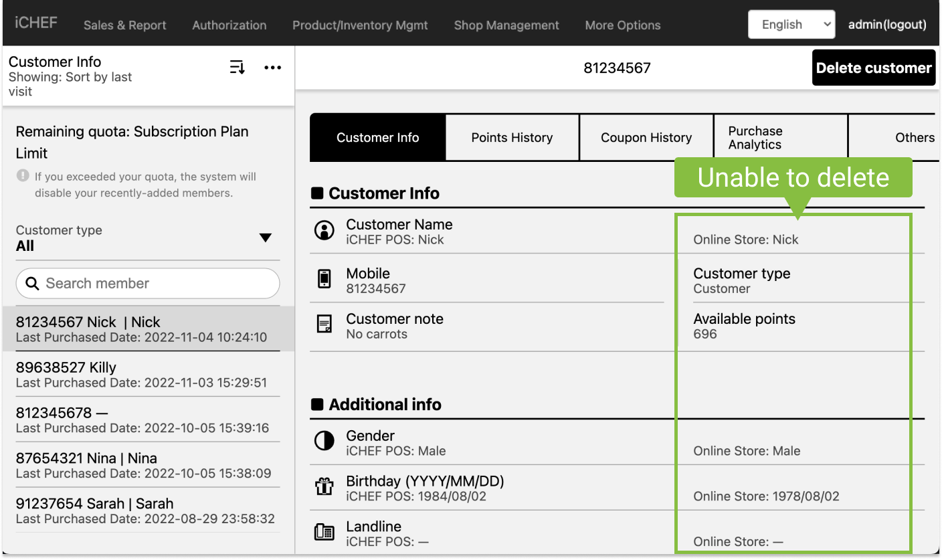Open the three-dot more options menu
This screenshot has height=560, width=942.
pos(272,68)
